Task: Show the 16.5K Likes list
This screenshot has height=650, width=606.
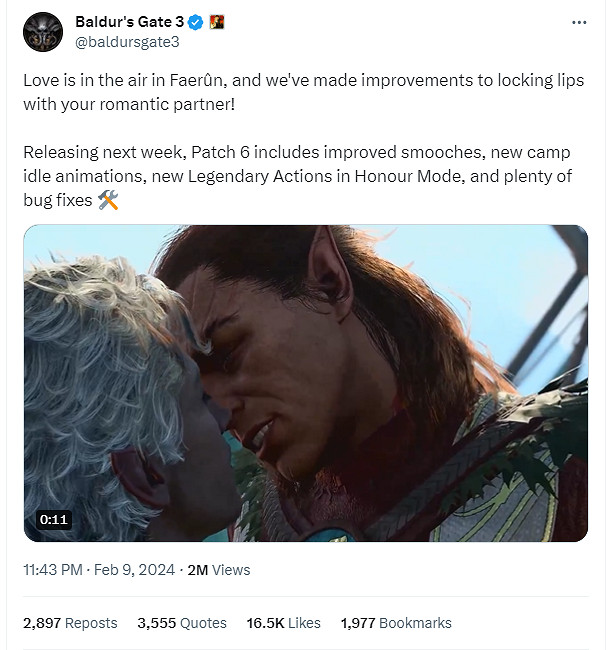Action: point(284,623)
